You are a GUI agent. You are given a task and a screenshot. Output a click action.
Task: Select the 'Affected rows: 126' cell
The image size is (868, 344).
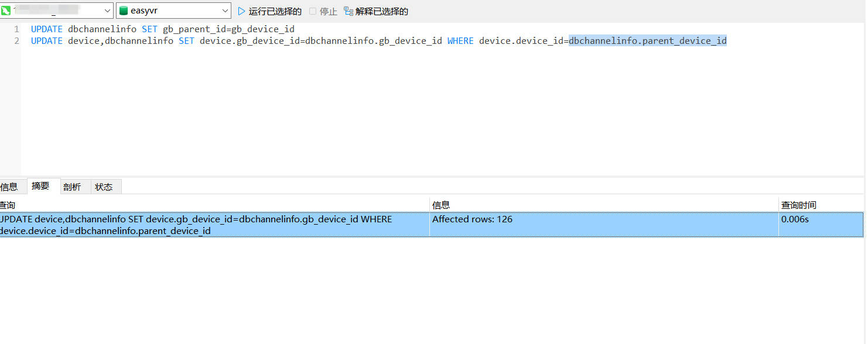604,225
